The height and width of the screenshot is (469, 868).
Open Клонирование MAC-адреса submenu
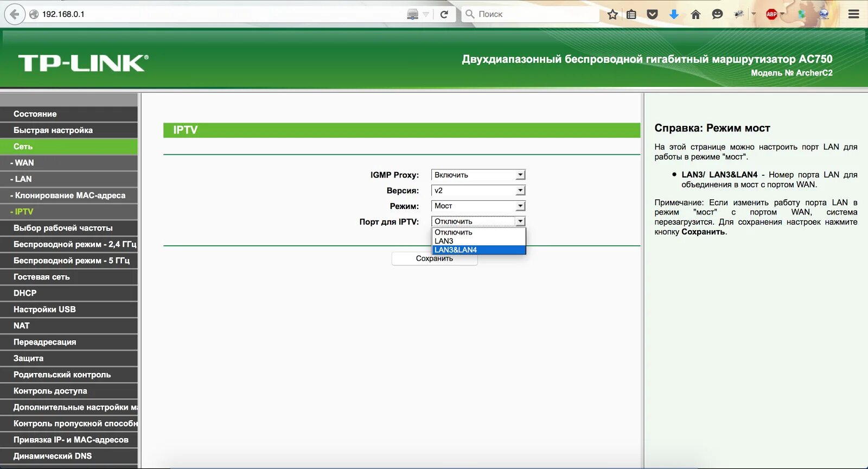click(x=69, y=195)
